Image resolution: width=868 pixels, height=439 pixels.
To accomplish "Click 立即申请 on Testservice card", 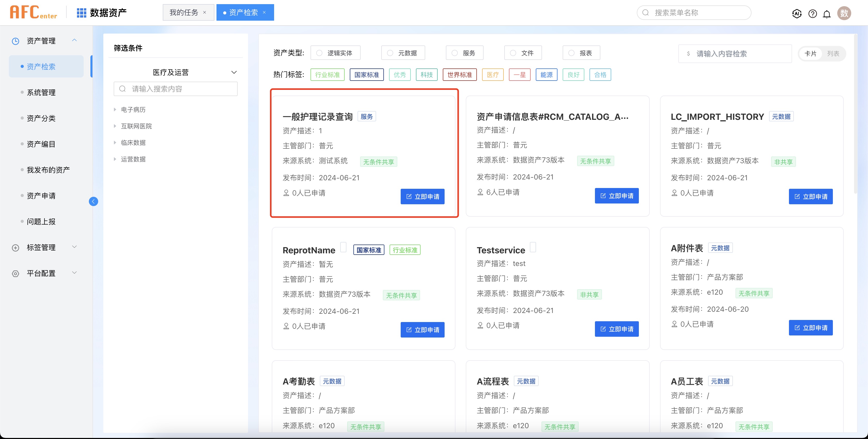I will pyautogui.click(x=617, y=329).
